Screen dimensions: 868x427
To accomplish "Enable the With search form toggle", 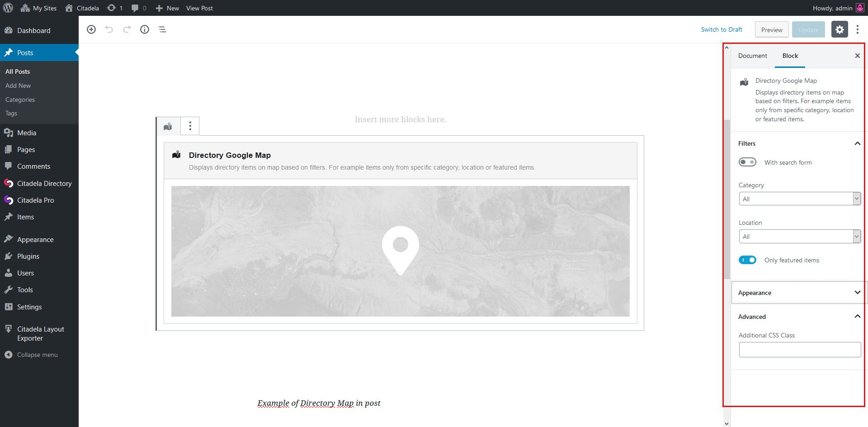I will [747, 162].
